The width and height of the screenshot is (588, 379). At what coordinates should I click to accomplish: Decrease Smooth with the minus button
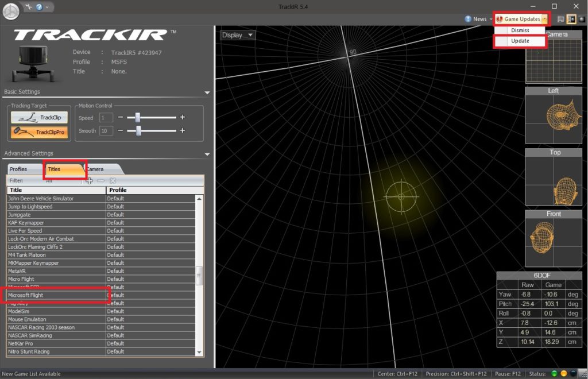121,130
